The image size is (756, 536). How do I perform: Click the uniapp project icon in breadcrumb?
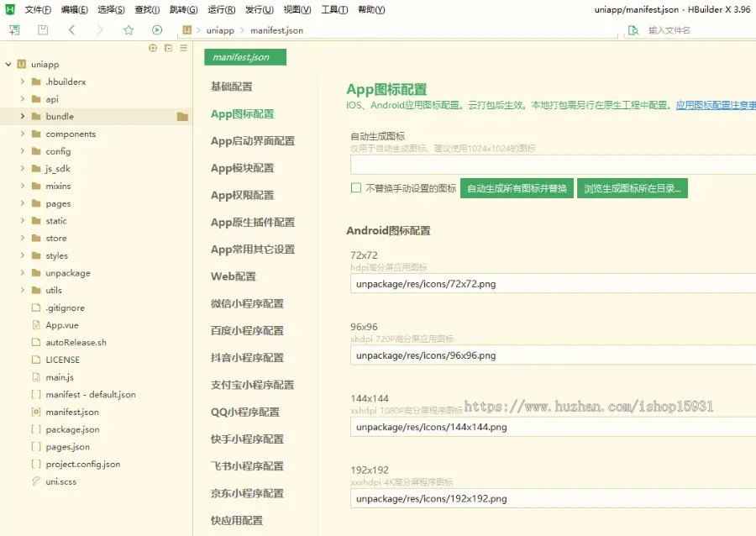187,30
